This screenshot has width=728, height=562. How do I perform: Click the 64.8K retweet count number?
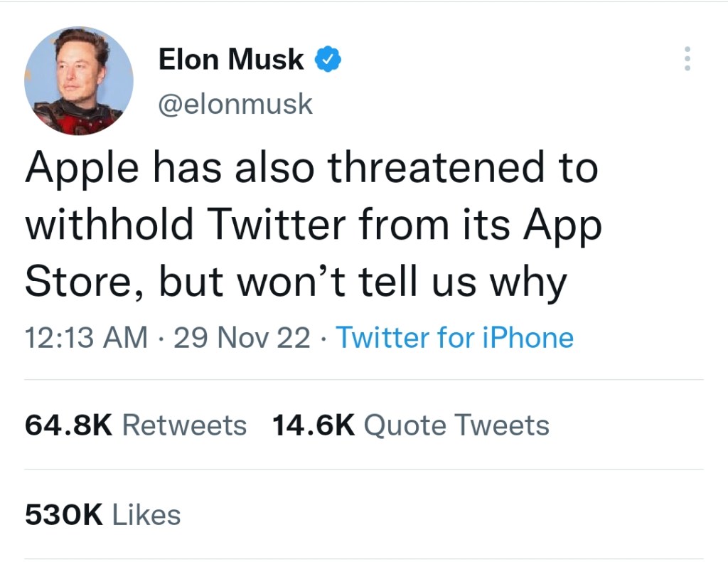click(x=69, y=425)
